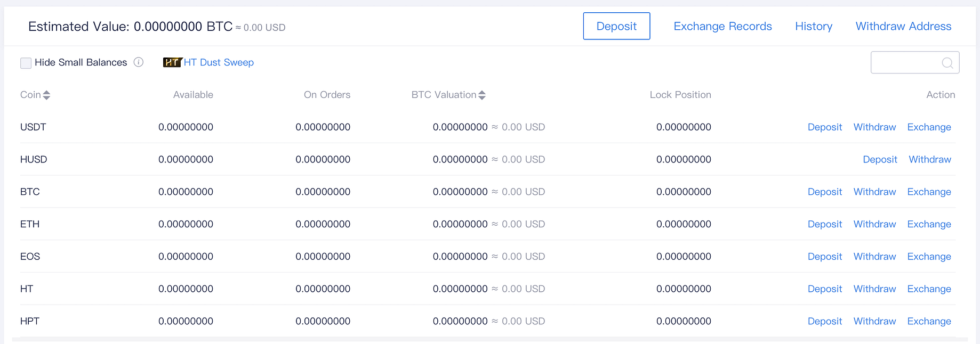Click the Hide Small Balances label

(81, 62)
